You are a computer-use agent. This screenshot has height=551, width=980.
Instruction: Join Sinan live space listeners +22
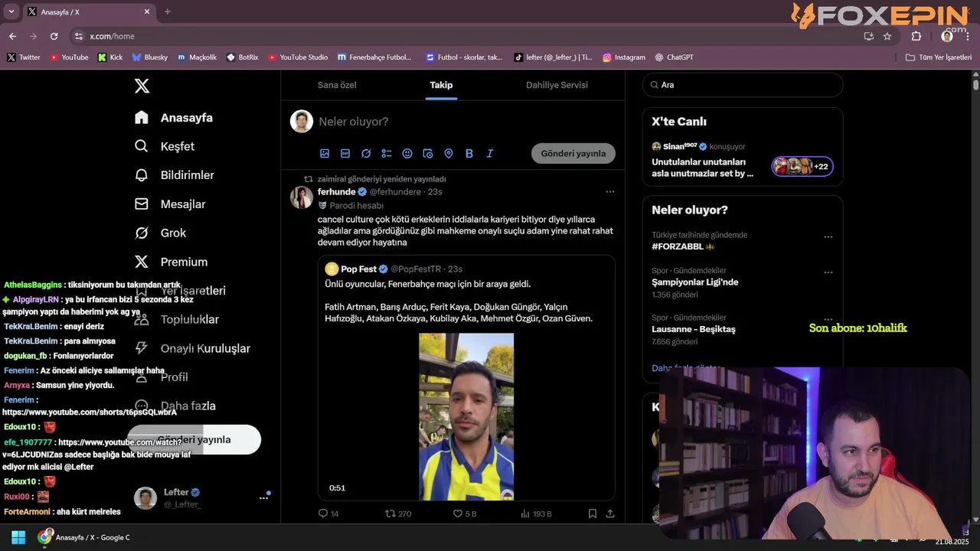[802, 166]
